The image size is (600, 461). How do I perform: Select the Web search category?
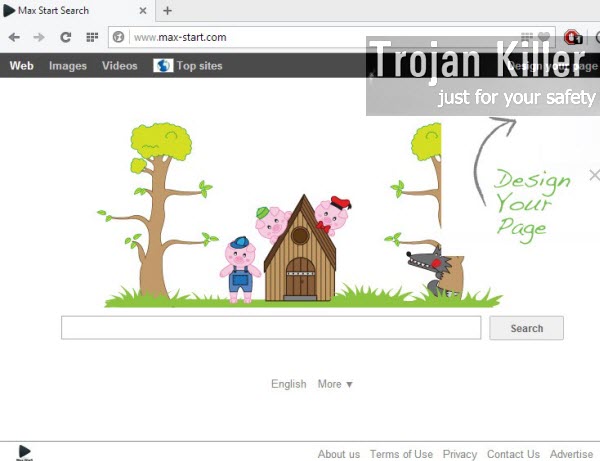pyautogui.click(x=21, y=66)
